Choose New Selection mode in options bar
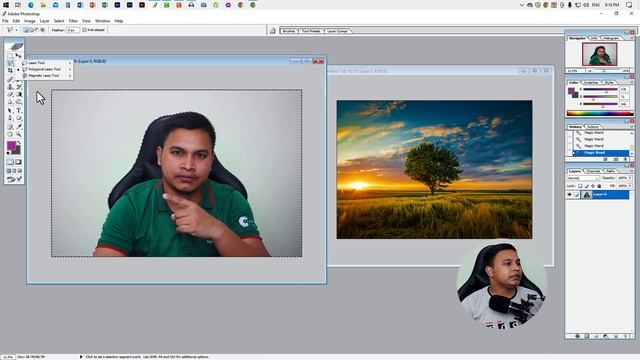This screenshot has width=640, height=360. (x=26, y=30)
